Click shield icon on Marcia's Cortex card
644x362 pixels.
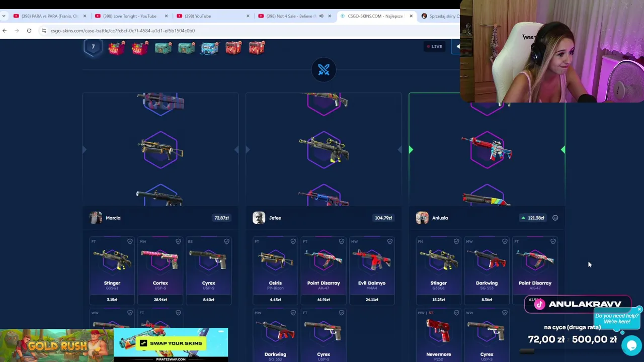[178, 242]
